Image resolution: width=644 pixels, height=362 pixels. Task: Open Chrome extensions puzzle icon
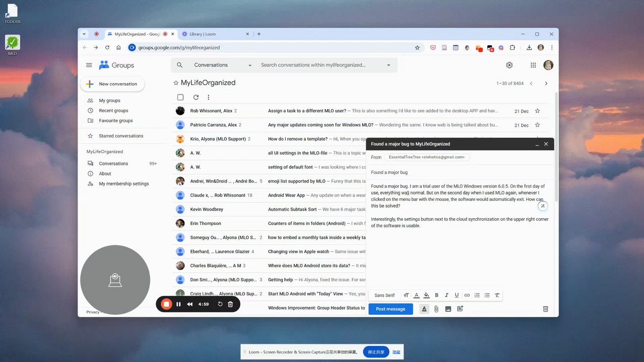click(x=512, y=48)
